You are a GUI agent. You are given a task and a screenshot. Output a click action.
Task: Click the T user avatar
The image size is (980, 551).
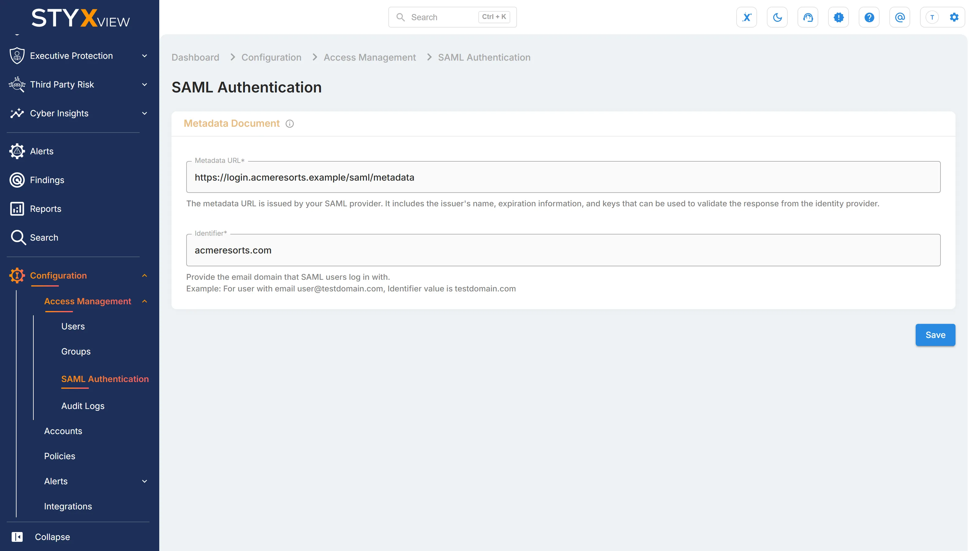point(932,17)
